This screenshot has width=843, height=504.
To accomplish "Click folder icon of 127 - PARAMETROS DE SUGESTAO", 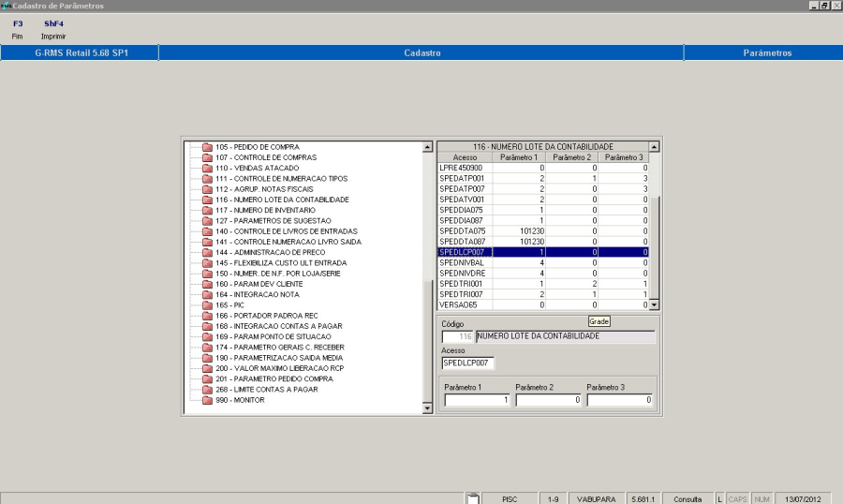I will 208,221.
